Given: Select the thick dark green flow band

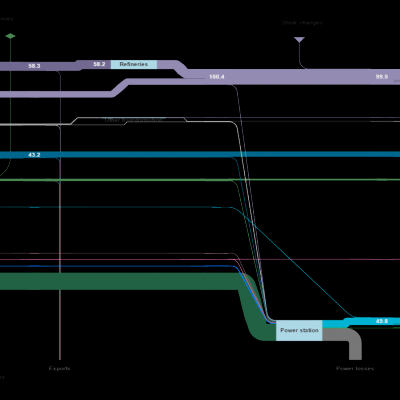Looking at the screenshot, I should [x=120, y=281].
